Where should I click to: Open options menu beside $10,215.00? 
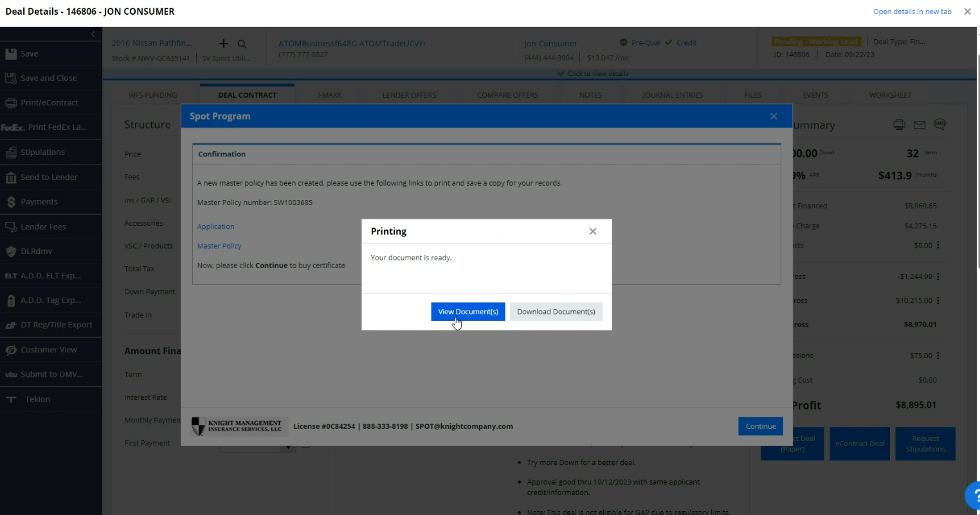(938, 300)
